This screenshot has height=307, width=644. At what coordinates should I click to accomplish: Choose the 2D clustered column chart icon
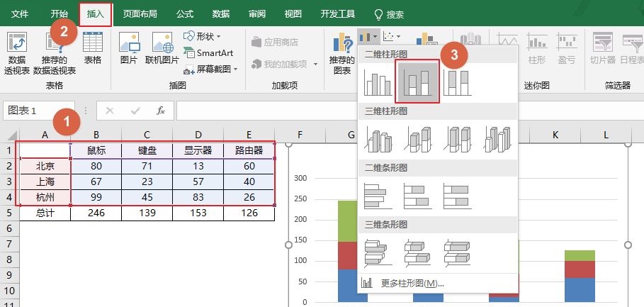378,82
